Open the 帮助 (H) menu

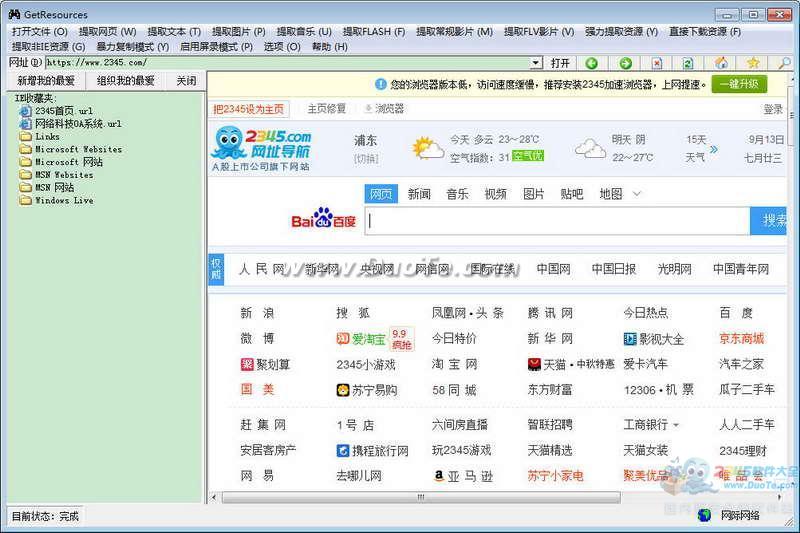[x=330, y=47]
